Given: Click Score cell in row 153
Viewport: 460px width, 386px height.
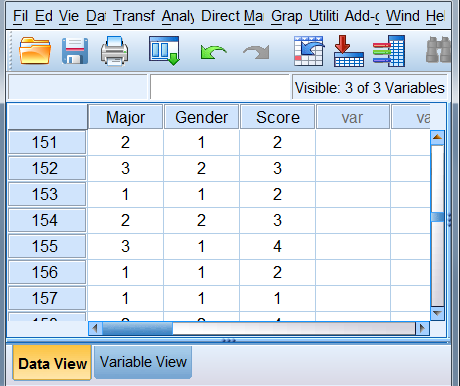Looking at the screenshot, I should pyautogui.click(x=277, y=194).
